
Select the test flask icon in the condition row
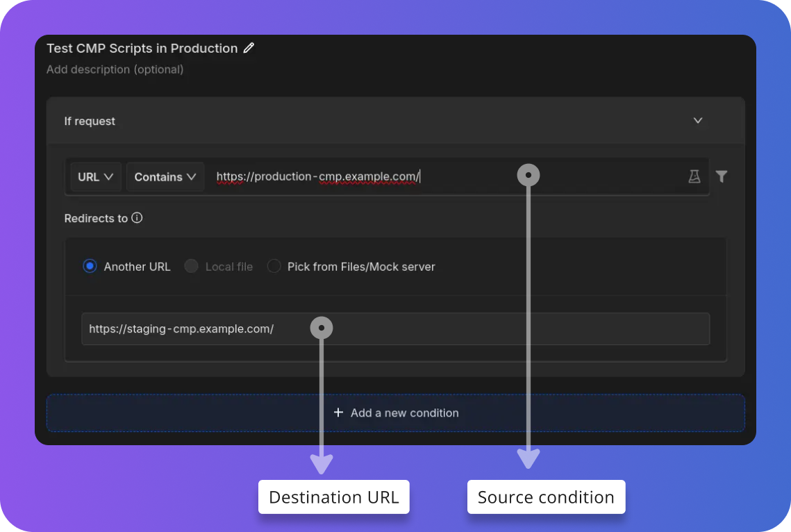click(x=694, y=176)
